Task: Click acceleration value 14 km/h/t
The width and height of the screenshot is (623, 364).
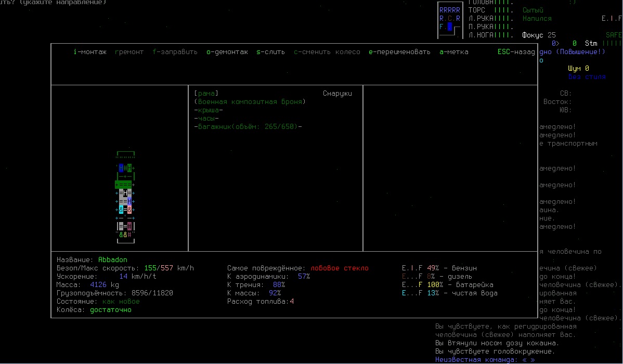Action: click(137, 277)
